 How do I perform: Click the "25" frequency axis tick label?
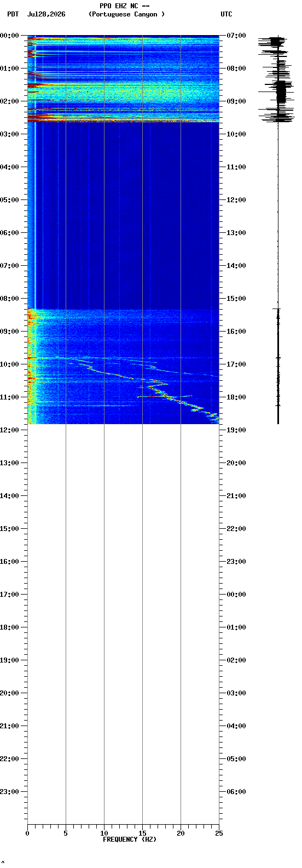tap(219, 833)
